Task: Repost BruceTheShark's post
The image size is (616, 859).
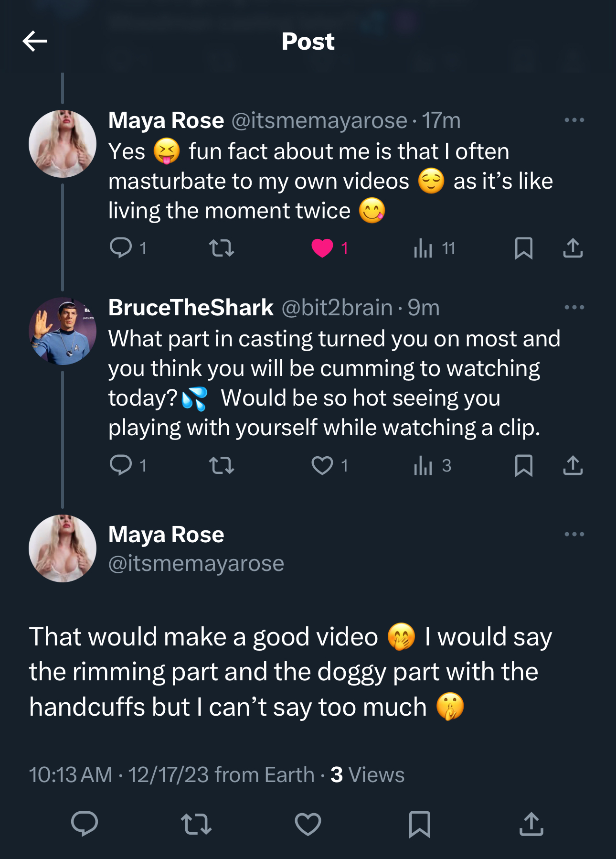Action: click(222, 465)
